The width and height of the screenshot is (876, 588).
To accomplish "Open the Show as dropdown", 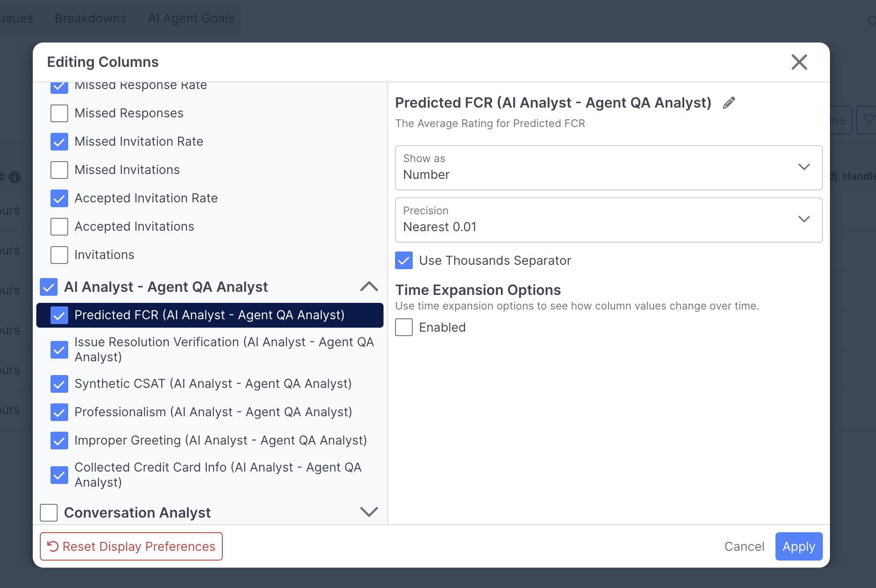I will (609, 167).
